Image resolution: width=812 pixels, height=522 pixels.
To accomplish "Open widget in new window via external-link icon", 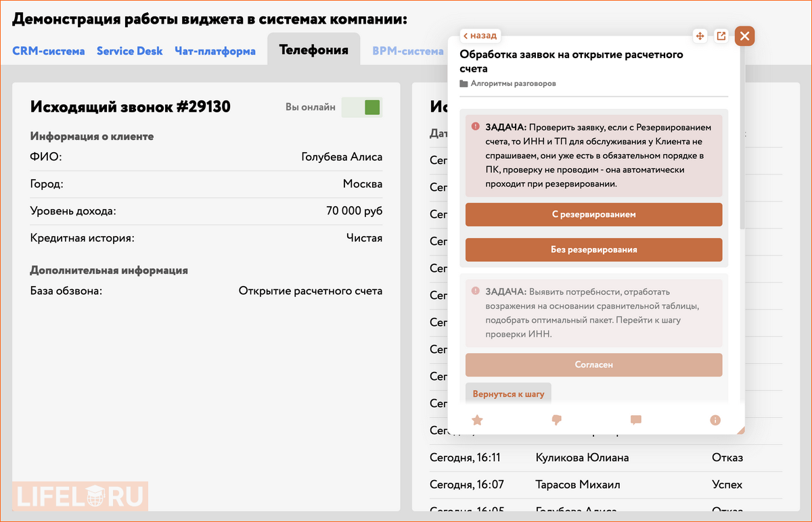I will (x=721, y=36).
